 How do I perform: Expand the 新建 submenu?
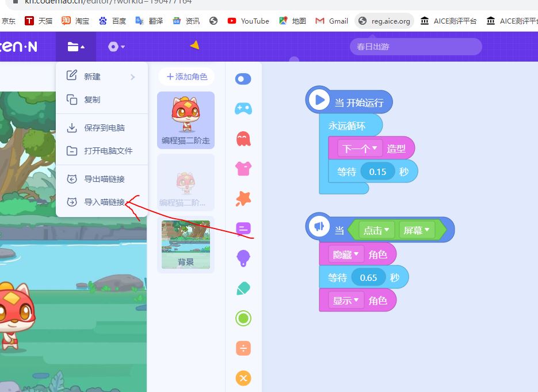click(102, 76)
